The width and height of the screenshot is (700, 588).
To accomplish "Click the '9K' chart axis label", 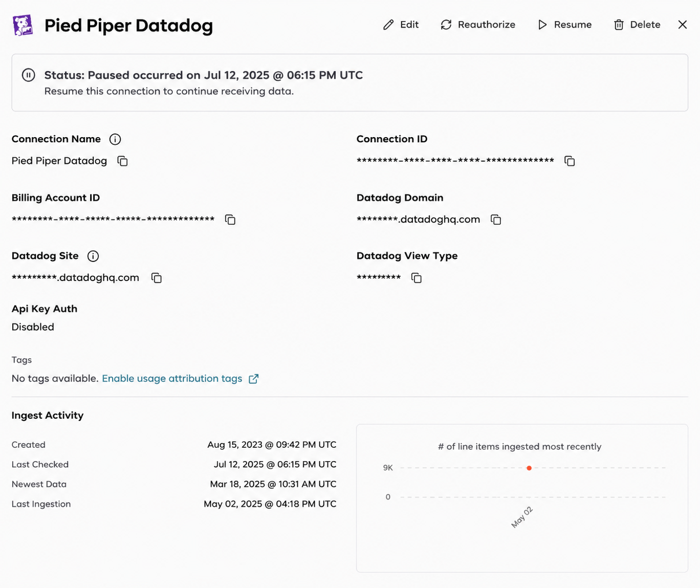I will (388, 468).
